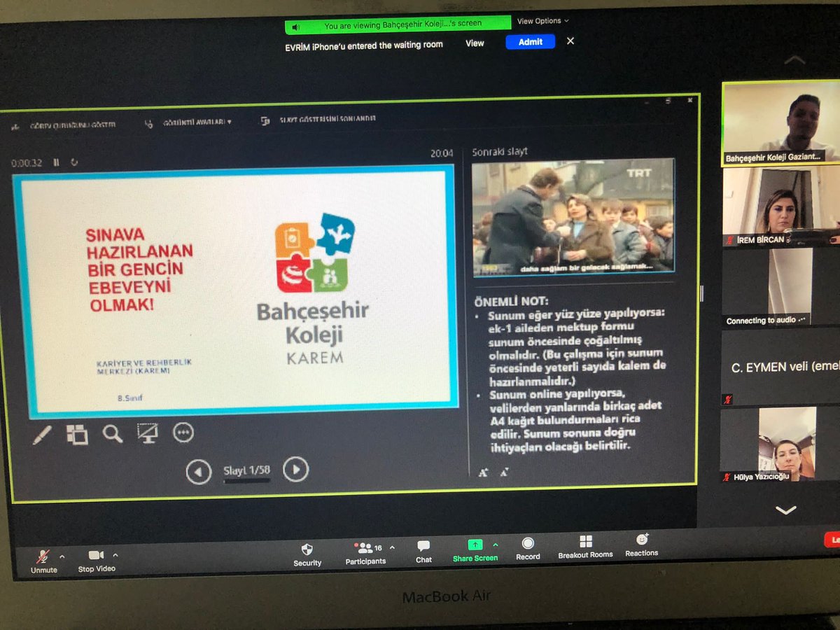Image resolution: width=840 pixels, height=630 pixels.
Task: Click the speaker icon in green sharing banner
Action: click(x=296, y=27)
